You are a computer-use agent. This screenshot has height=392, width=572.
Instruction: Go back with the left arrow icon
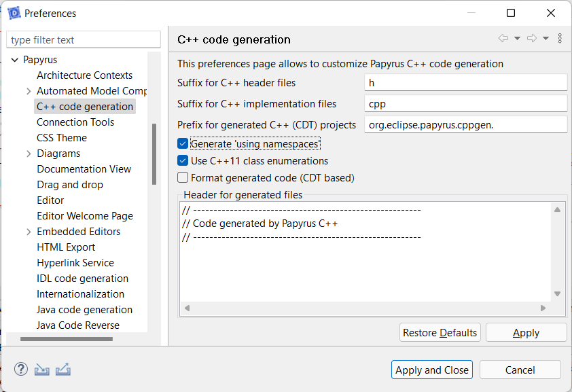(503, 38)
